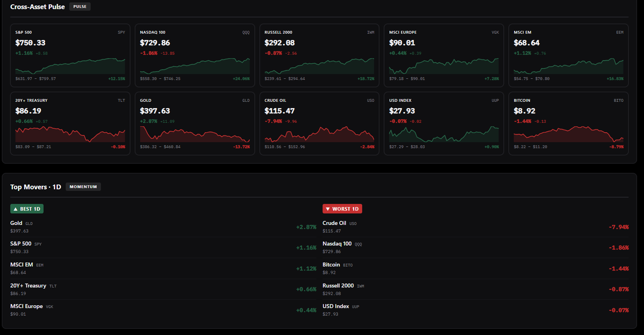This screenshot has height=335, width=644.
Task: Select the 20Y+ Treasury row in best movers
Action: tap(163, 289)
